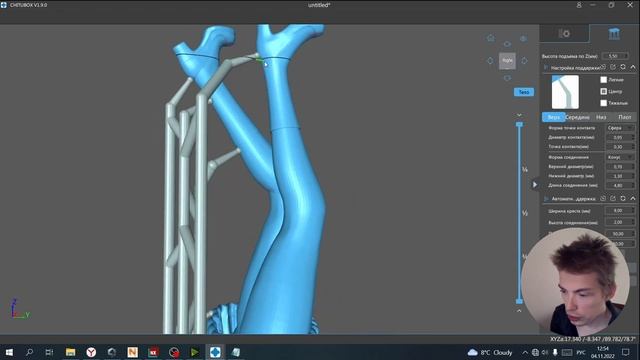
Task: Collapse the Настройка поддержки section
Action: [633, 67]
